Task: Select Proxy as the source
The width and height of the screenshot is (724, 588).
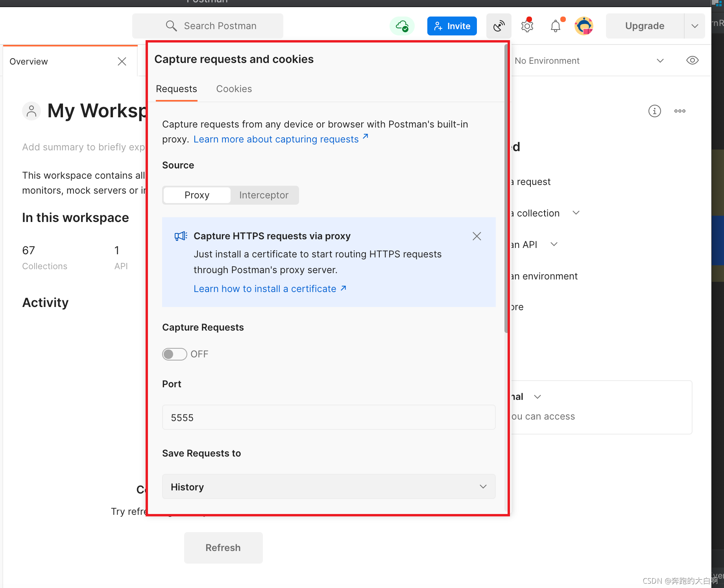Action: click(x=197, y=195)
